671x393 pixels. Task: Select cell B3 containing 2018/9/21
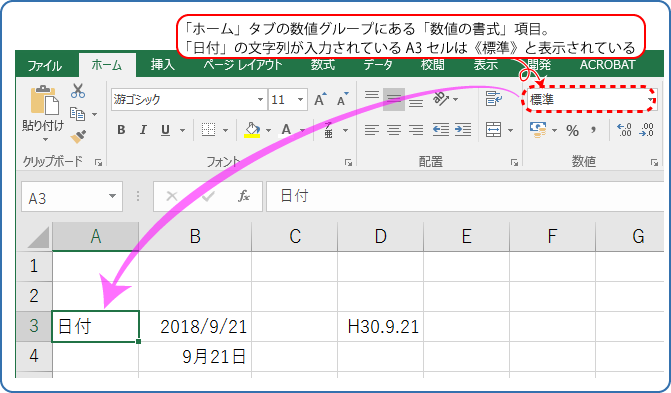(195, 327)
